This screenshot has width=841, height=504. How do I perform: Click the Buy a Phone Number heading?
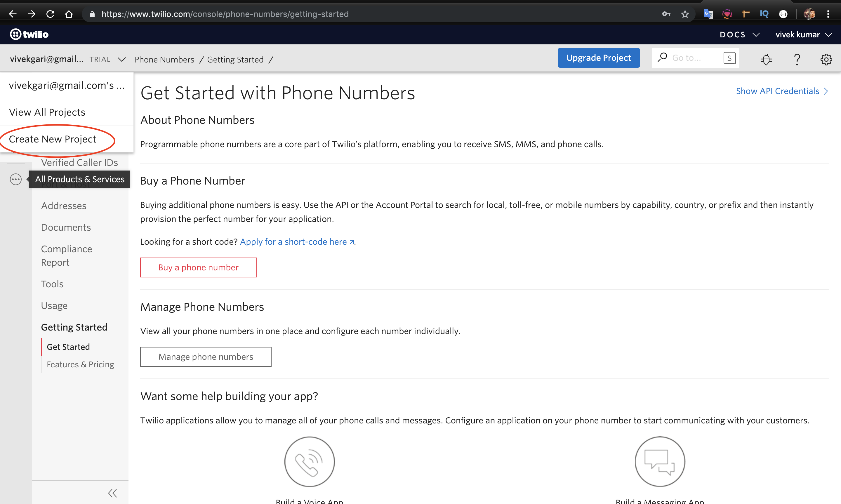[x=192, y=181]
